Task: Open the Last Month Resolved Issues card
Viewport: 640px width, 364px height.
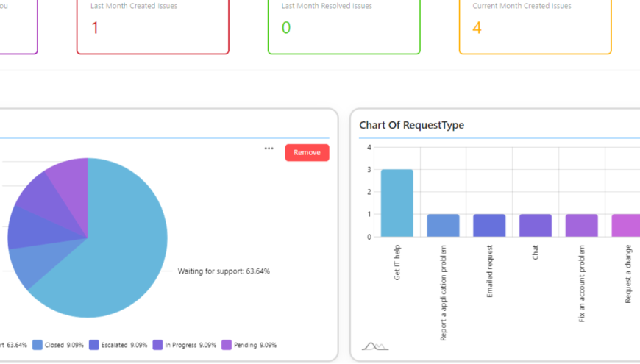Action: click(344, 24)
